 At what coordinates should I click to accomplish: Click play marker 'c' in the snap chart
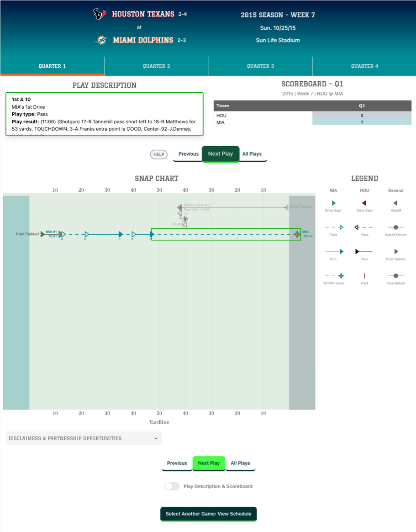coord(121,234)
